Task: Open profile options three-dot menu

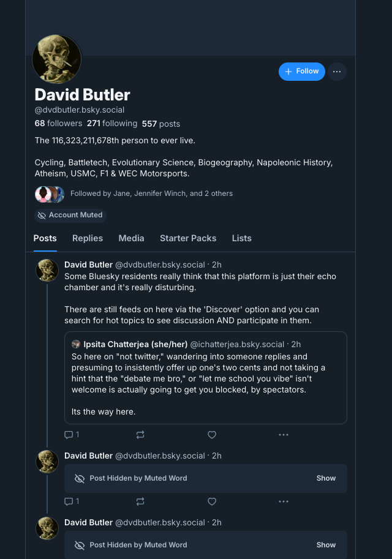Action: coord(337,72)
